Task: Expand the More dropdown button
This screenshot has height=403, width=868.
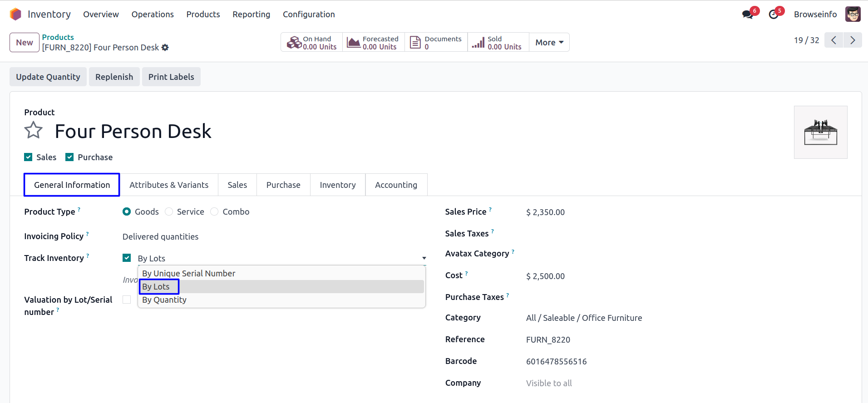Action: (549, 43)
